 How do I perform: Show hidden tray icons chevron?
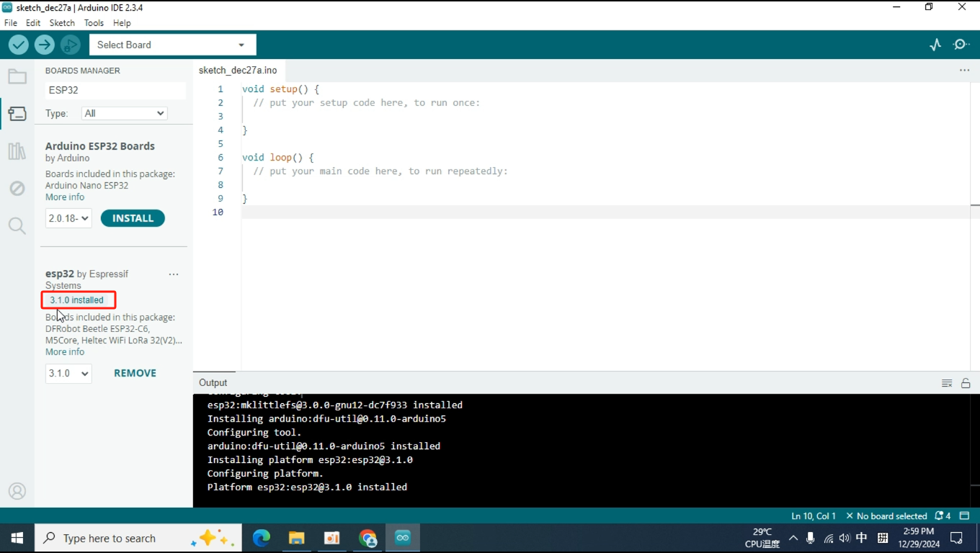click(793, 538)
